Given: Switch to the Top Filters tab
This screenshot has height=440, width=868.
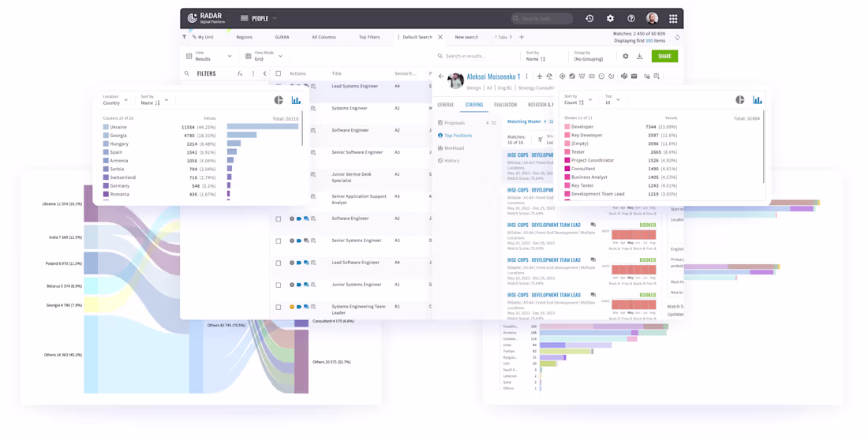Looking at the screenshot, I should tap(369, 37).
